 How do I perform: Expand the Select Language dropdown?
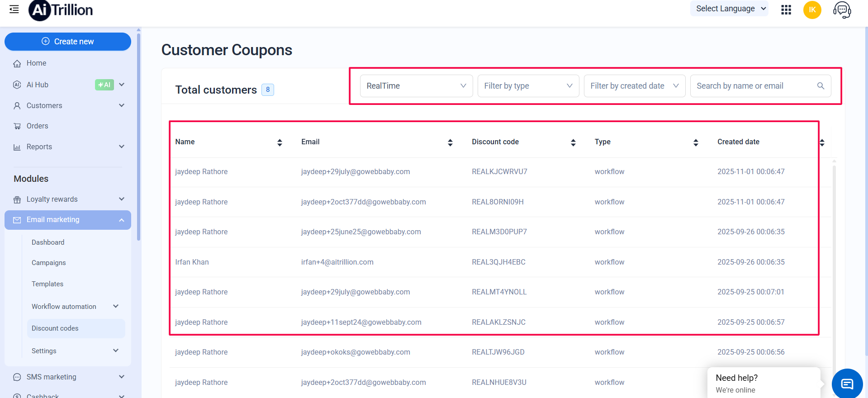pyautogui.click(x=729, y=9)
